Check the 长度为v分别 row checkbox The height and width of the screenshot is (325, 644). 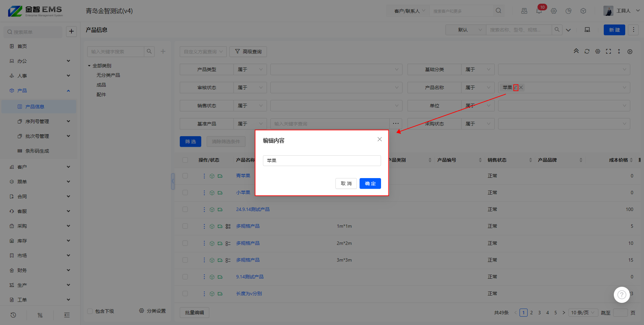[185, 293]
